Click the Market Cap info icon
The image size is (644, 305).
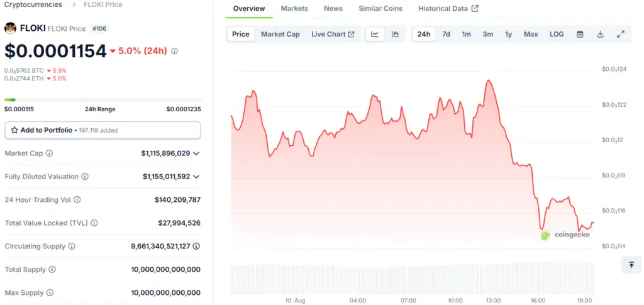coord(49,153)
